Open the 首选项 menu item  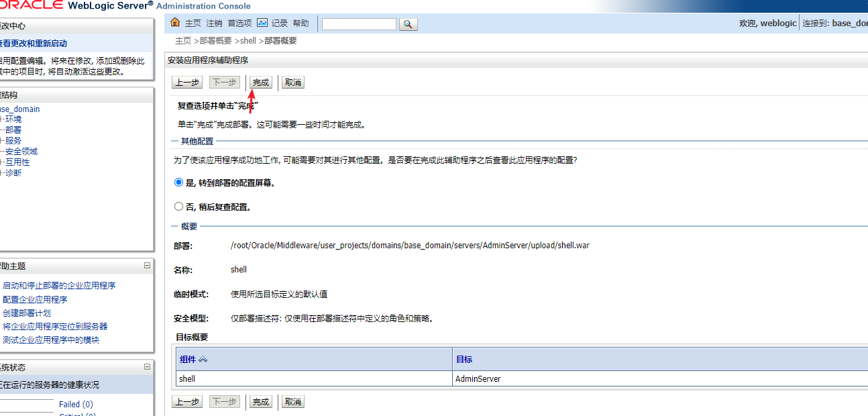(240, 23)
